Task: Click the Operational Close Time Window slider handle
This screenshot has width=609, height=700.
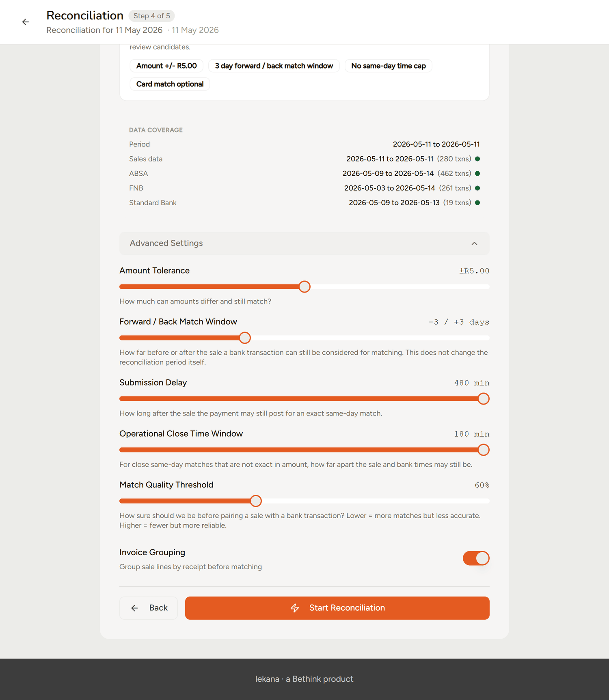Action: pos(484,450)
